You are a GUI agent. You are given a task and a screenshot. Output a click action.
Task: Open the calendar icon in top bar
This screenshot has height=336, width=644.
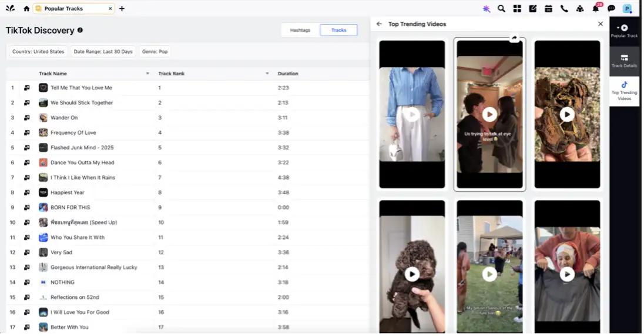(x=548, y=9)
